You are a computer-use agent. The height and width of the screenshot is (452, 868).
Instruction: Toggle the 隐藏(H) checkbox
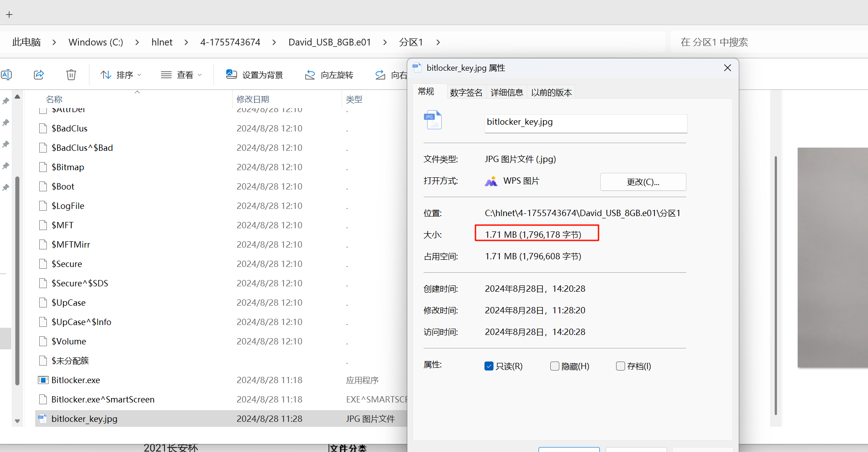(555, 366)
